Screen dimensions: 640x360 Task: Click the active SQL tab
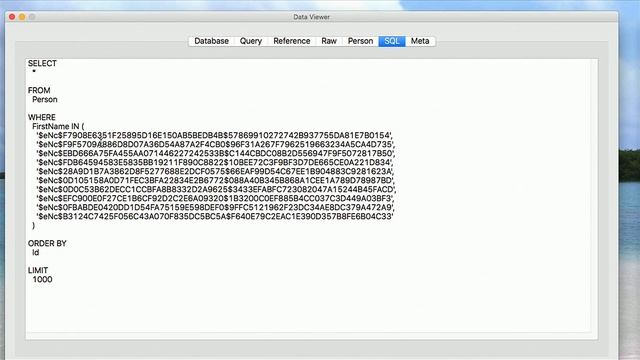tap(392, 41)
